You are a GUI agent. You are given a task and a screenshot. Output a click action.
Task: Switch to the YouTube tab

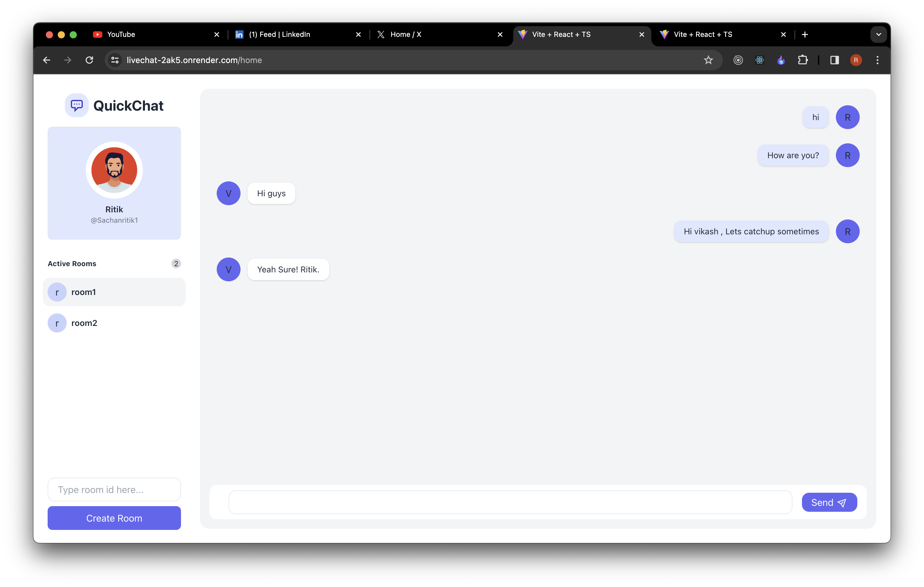(121, 34)
